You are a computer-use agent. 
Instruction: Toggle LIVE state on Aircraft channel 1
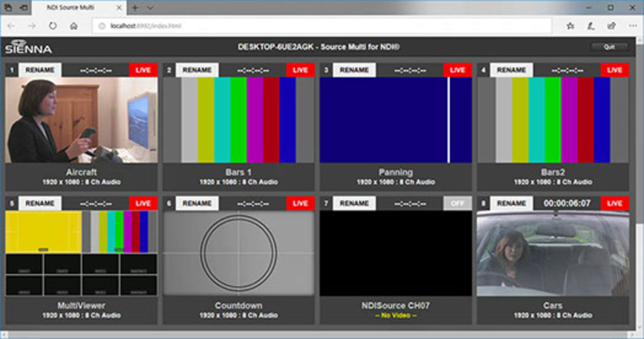click(x=143, y=70)
